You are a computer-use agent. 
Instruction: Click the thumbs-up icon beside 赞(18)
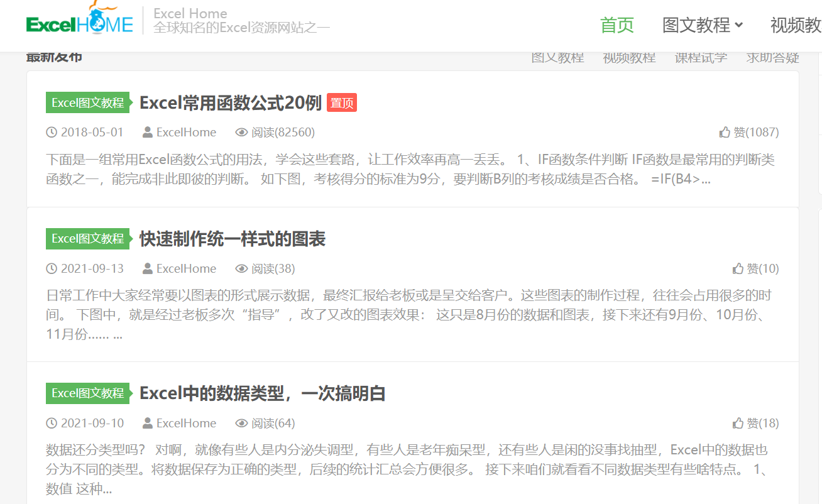(738, 423)
